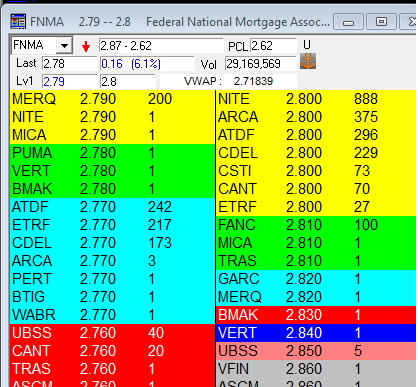This screenshot has width=418, height=387.
Task: Open the FNMA symbol dropdown arrow
Action: [x=64, y=45]
